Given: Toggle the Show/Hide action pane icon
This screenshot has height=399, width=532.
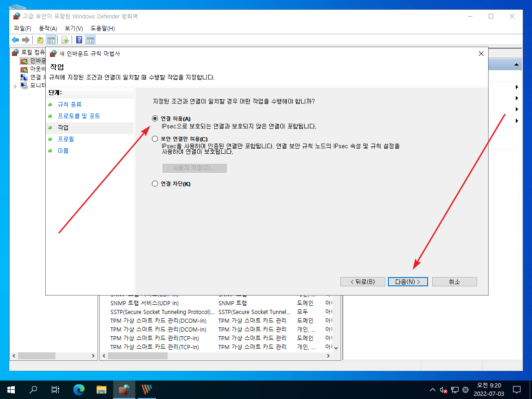Looking at the screenshot, I should pos(90,40).
